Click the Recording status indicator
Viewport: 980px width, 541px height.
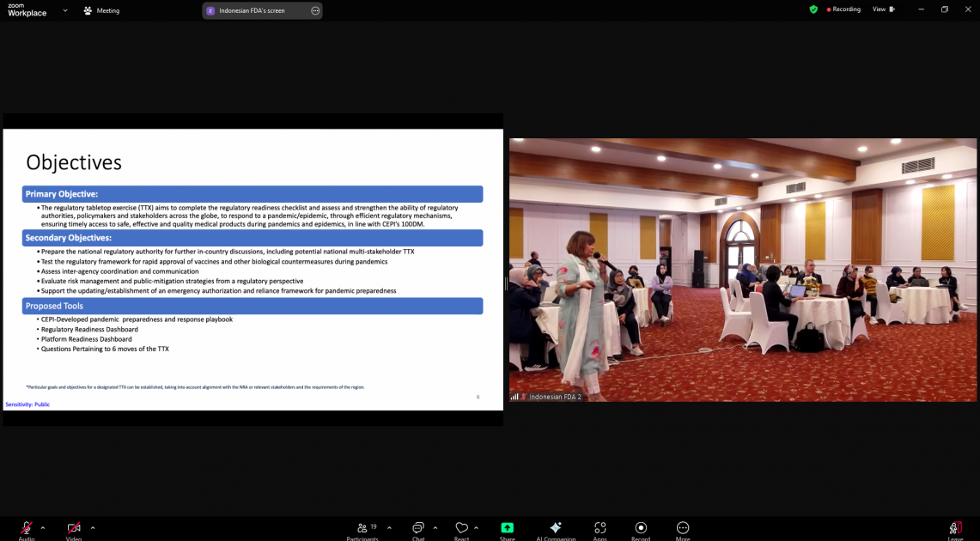843,9
